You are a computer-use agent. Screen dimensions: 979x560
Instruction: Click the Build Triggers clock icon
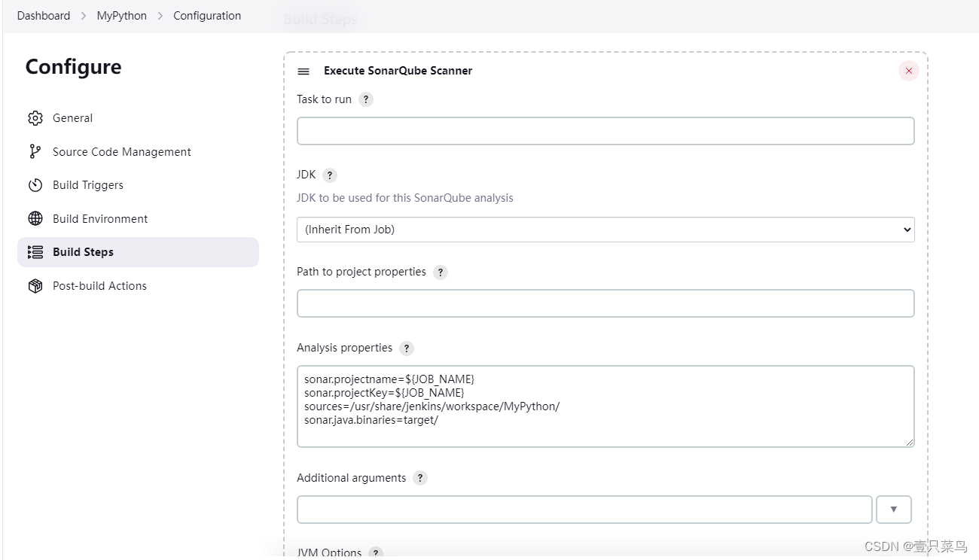click(35, 185)
